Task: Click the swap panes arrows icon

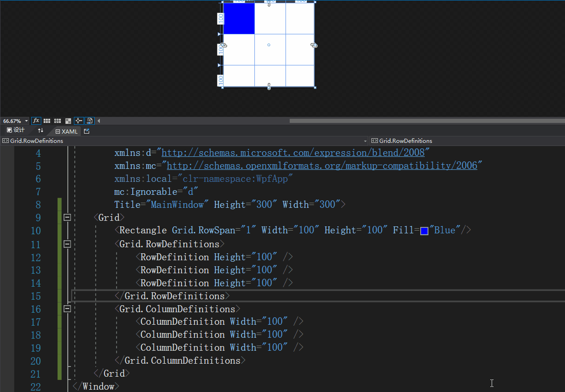Action: (40, 131)
